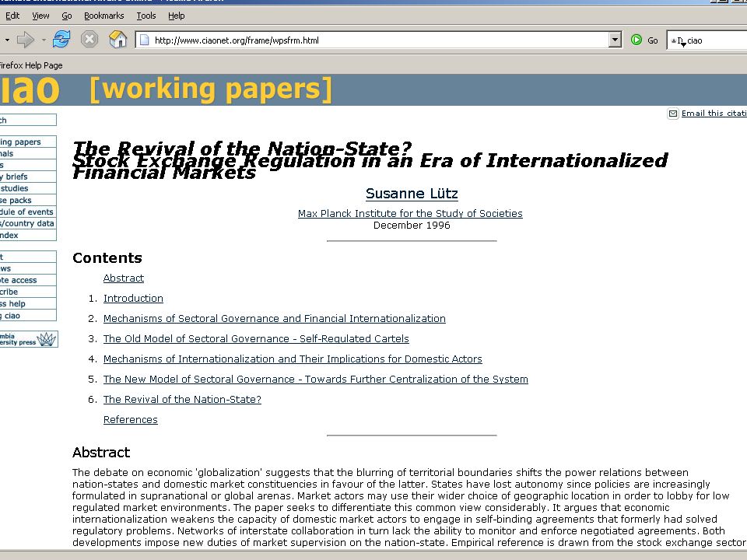The image size is (747, 560).
Task: Open Max Planck Institute for the Study of Societies link
Action: 410,213
